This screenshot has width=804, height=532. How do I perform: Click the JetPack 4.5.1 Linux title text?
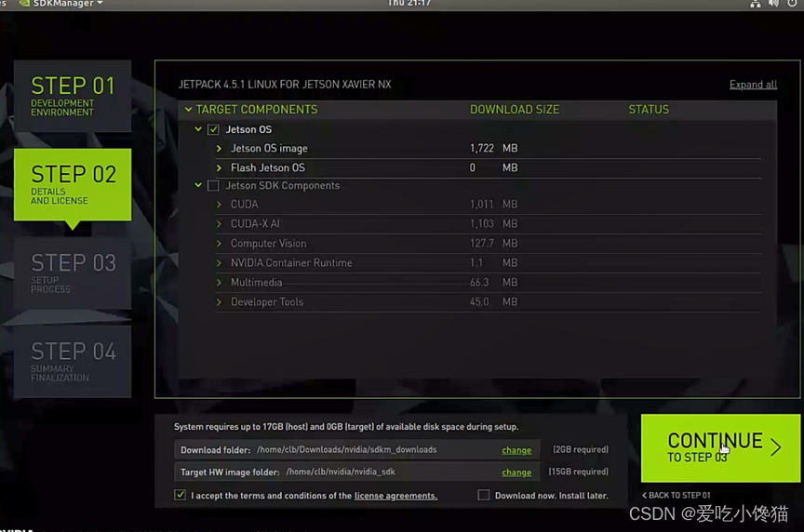coord(285,85)
